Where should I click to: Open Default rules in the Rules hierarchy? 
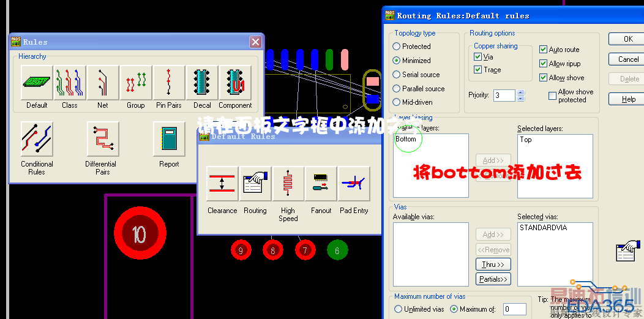coord(37,83)
